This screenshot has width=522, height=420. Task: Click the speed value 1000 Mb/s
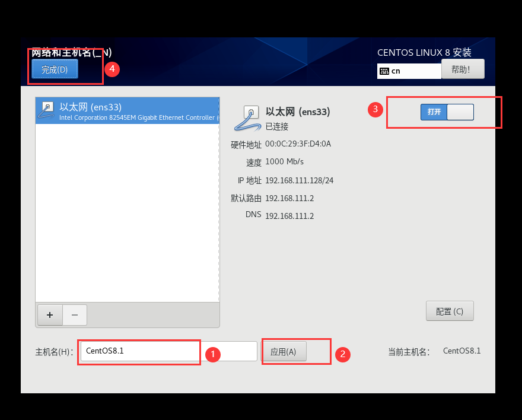(x=284, y=162)
